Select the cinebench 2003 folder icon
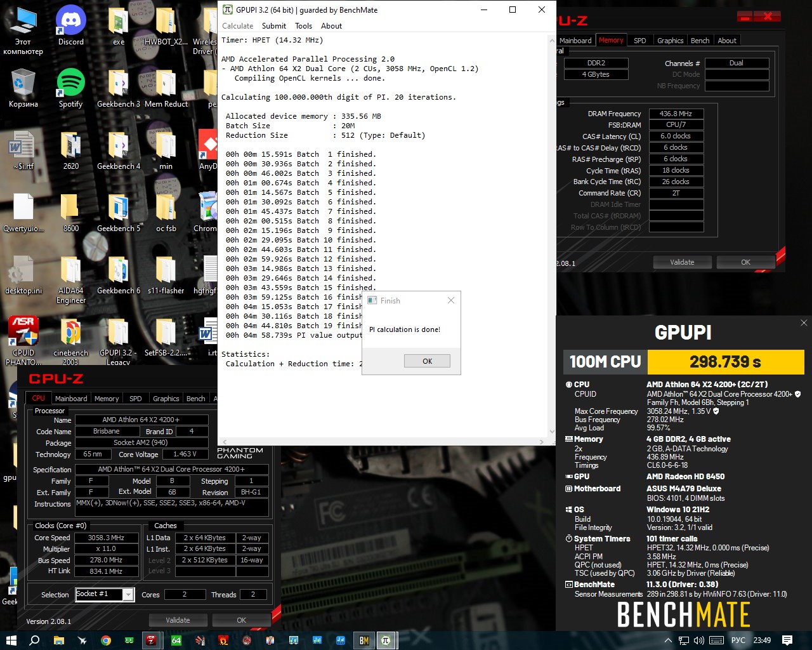Viewport: 812px width, 650px height. pyautogui.click(x=71, y=341)
